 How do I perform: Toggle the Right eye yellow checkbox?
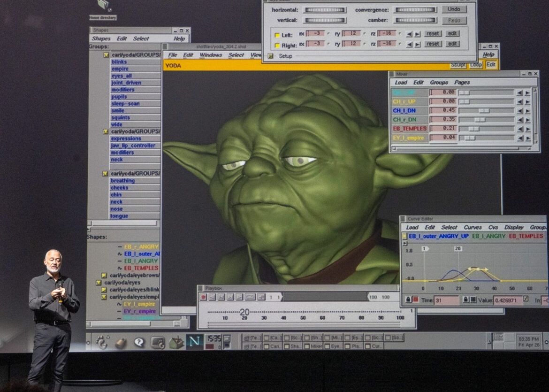[277, 46]
